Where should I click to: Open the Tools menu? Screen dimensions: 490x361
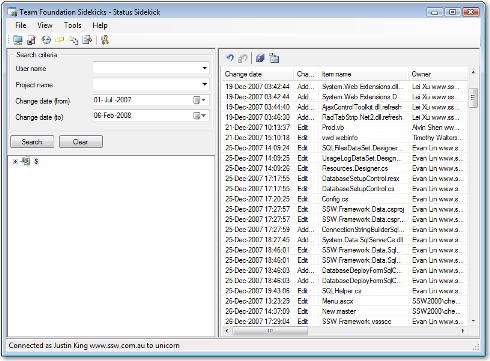point(72,25)
